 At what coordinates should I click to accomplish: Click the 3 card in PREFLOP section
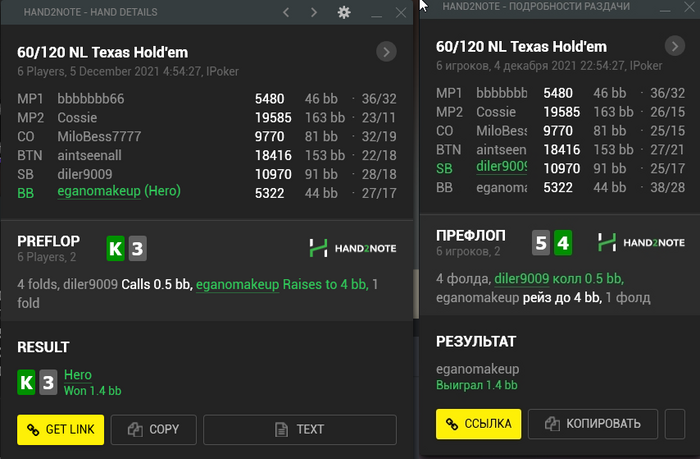pyautogui.click(x=138, y=248)
